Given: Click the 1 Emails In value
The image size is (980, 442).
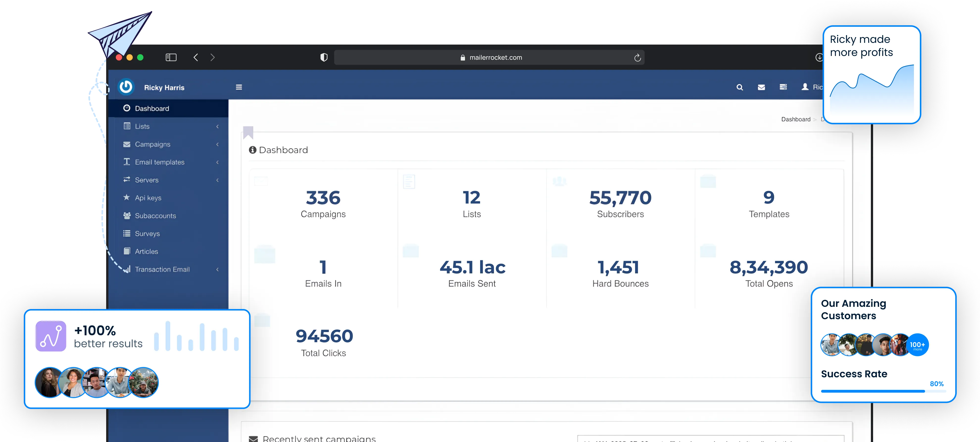Looking at the screenshot, I should [x=323, y=267].
